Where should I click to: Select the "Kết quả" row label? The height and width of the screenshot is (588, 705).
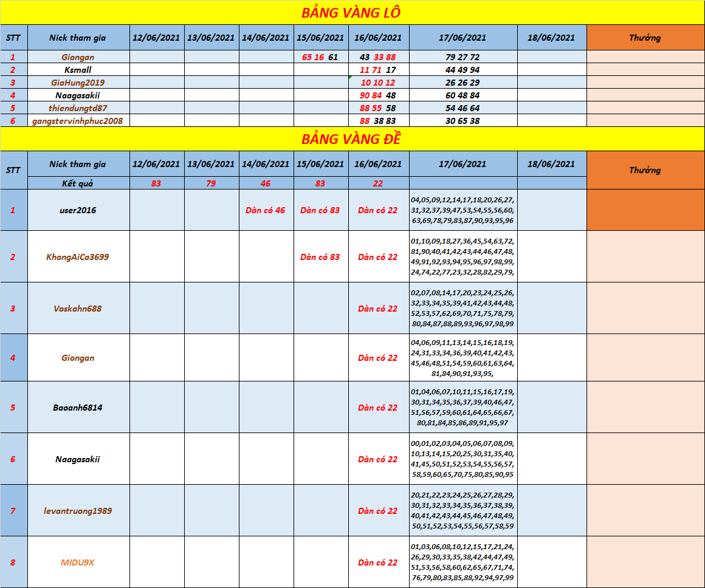[78, 183]
